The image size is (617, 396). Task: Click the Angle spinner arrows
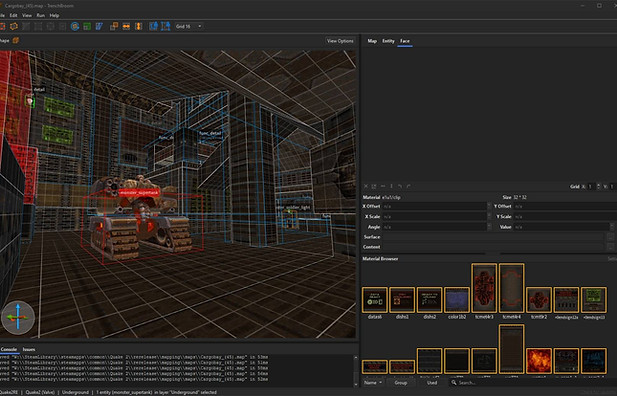[x=489, y=227]
